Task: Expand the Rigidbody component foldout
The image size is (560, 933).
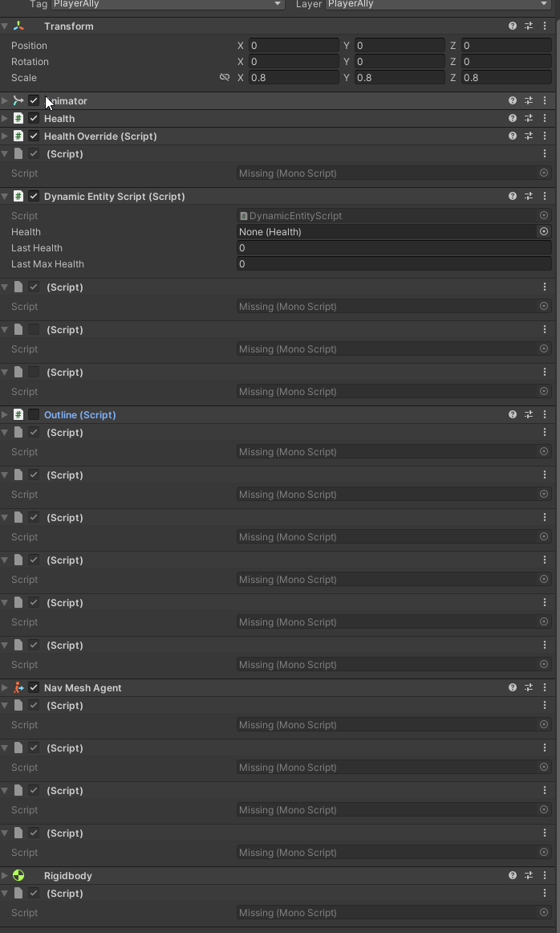Action: coord(5,876)
